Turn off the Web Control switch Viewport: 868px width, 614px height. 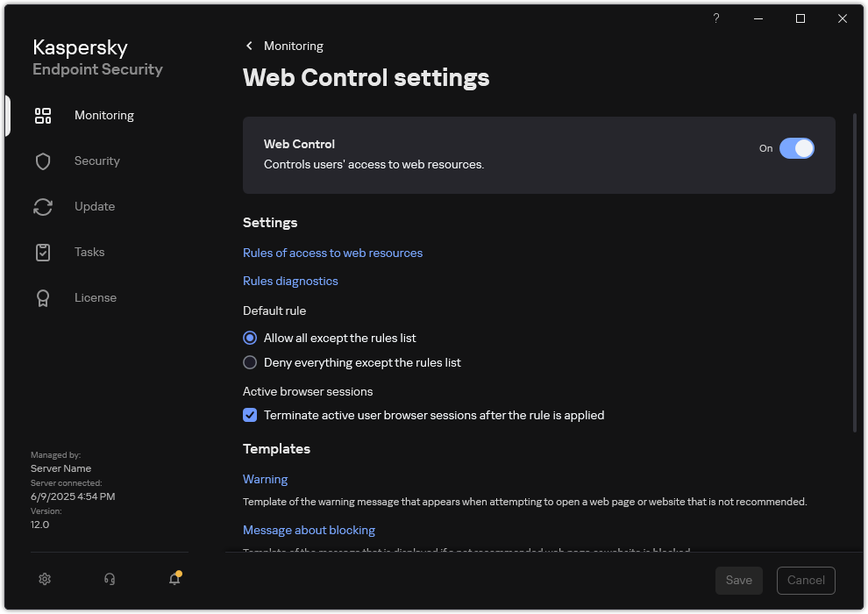(x=798, y=148)
